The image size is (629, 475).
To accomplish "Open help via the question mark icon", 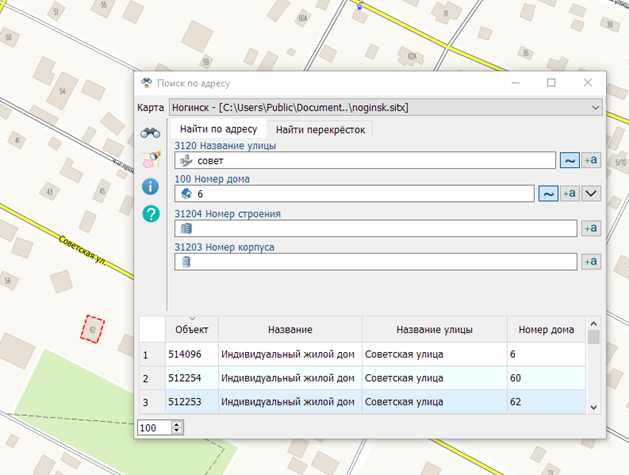I will (x=150, y=213).
